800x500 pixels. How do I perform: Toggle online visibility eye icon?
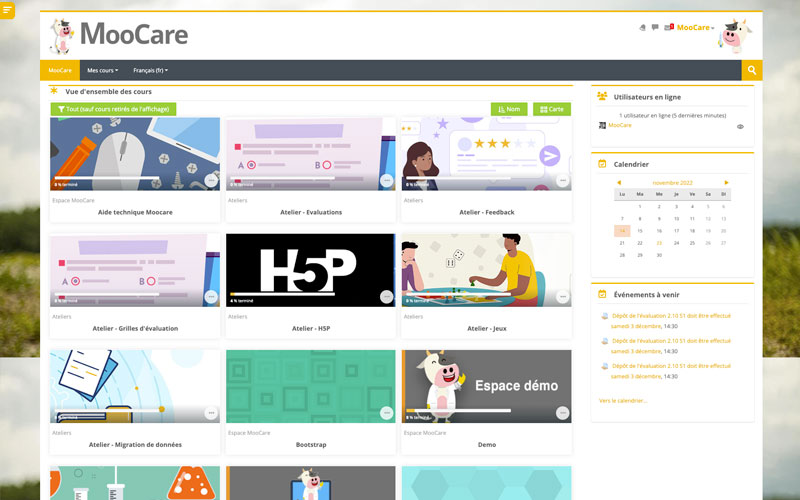coord(740,127)
